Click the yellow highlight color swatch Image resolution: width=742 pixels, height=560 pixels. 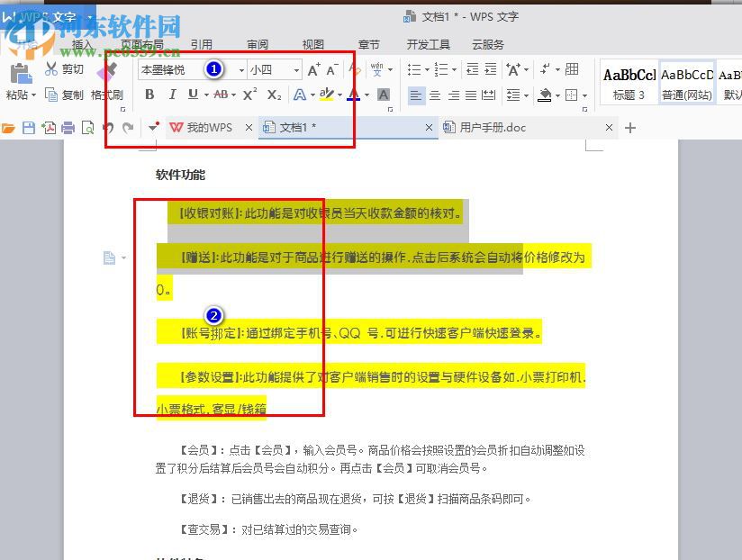(327, 95)
